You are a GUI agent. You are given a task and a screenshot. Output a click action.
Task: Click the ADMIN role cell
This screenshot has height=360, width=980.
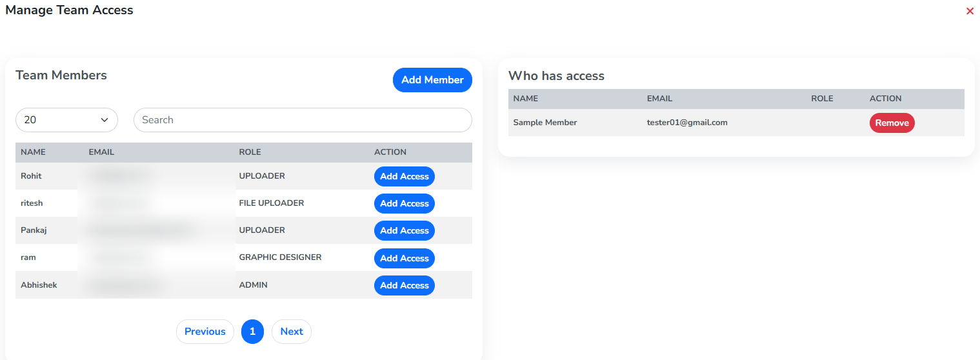pyautogui.click(x=253, y=285)
